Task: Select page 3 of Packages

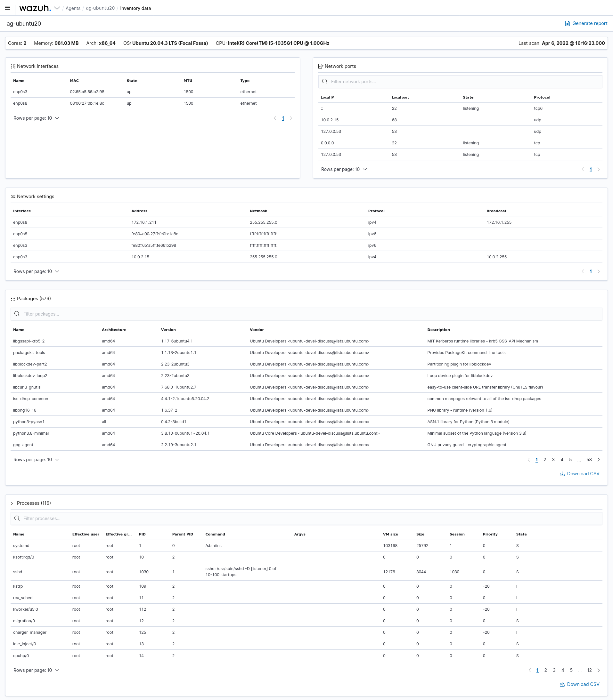Action: (x=553, y=459)
